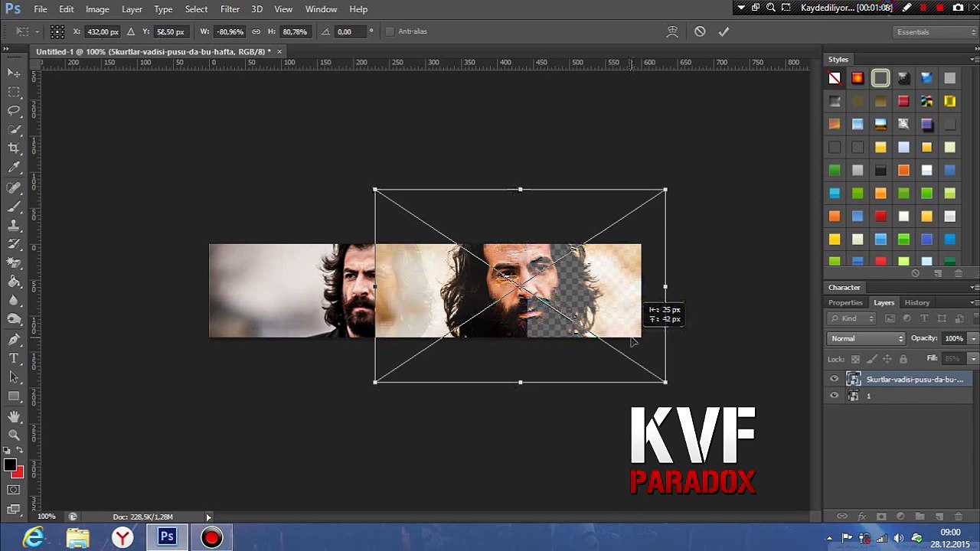This screenshot has width=980, height=551.
Task: Open the status bar info arrow
Action: tap(208, 517)
